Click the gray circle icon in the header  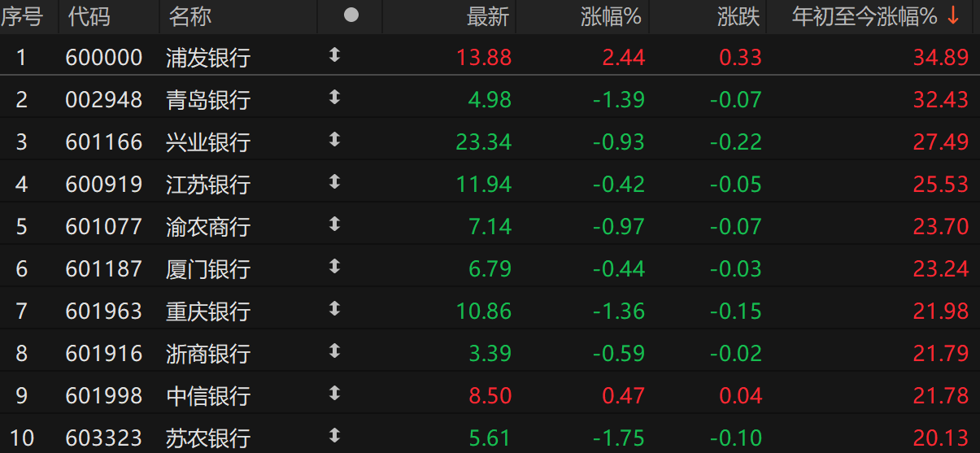click(351, 15)
